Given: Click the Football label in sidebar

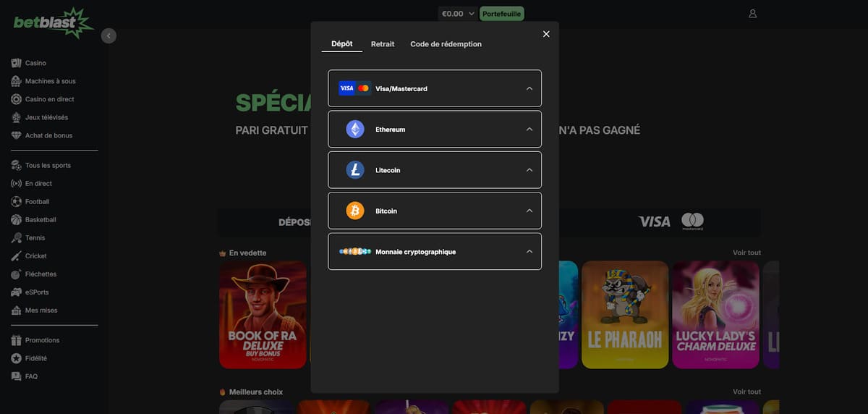Looking at the screenshot, I should [x=37, y=201].
